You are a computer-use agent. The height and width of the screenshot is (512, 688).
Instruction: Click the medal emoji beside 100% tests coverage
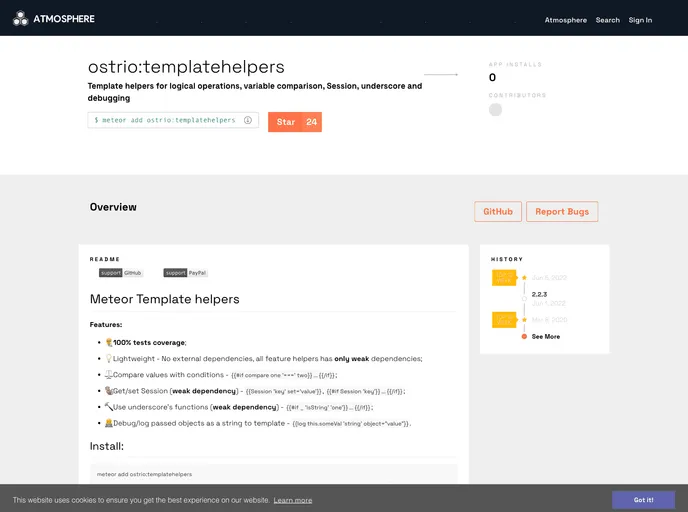coord(109,342)
